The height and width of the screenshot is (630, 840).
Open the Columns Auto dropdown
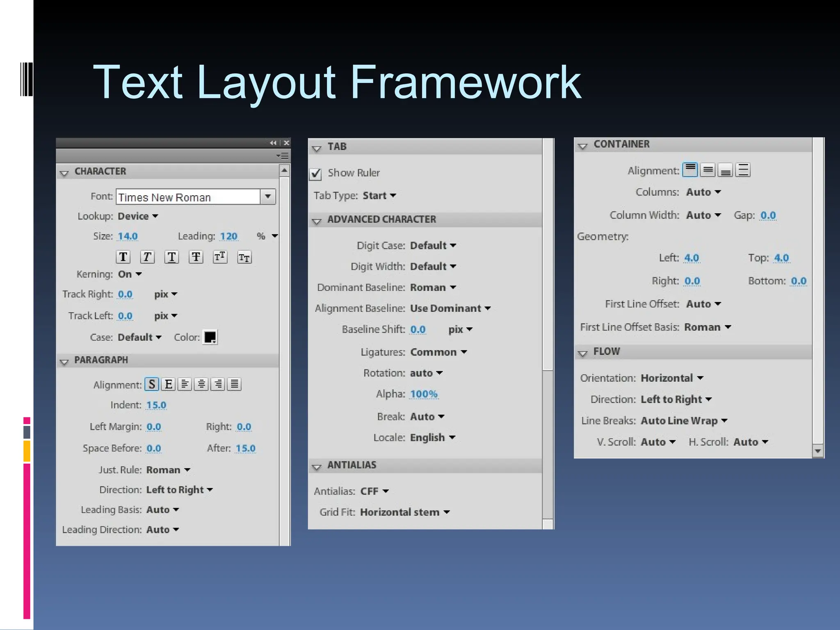(x=703, y=192)
